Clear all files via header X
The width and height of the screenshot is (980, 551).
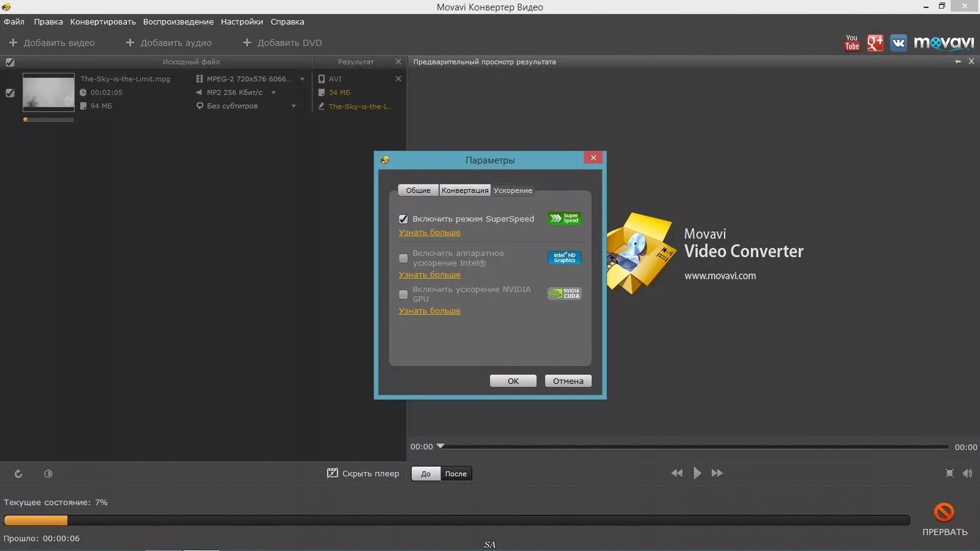pos(398,62)
